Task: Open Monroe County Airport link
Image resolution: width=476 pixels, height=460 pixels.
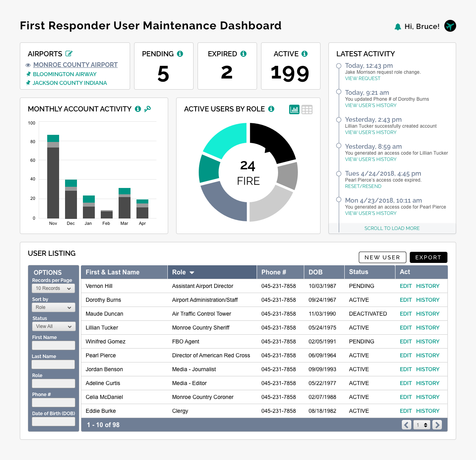Action: coord(75,65)
